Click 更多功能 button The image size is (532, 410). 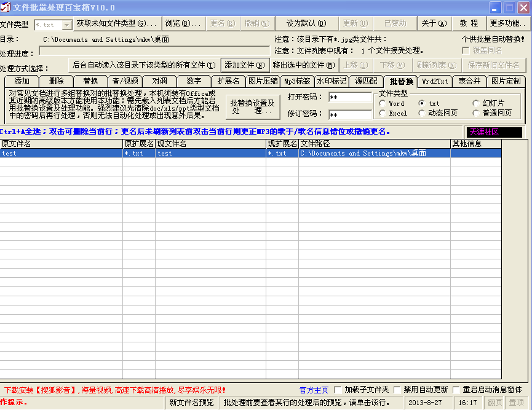(x=507, y=23)
